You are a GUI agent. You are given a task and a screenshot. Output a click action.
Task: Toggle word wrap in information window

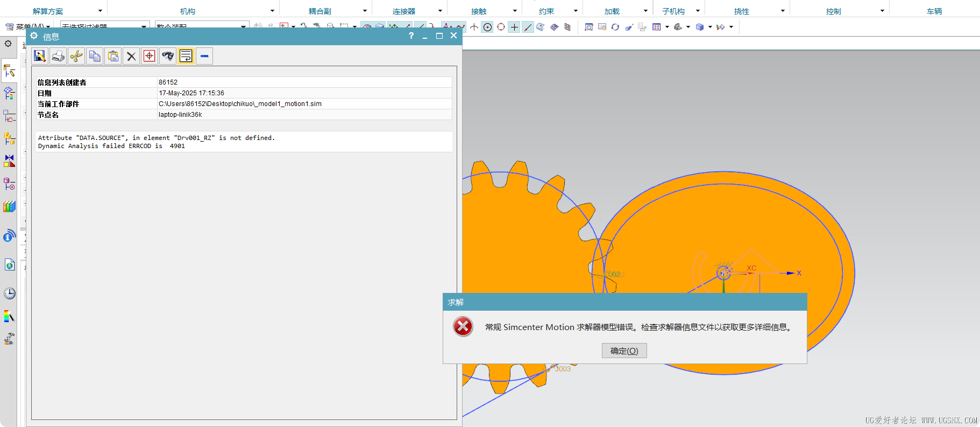click(186, 56)
